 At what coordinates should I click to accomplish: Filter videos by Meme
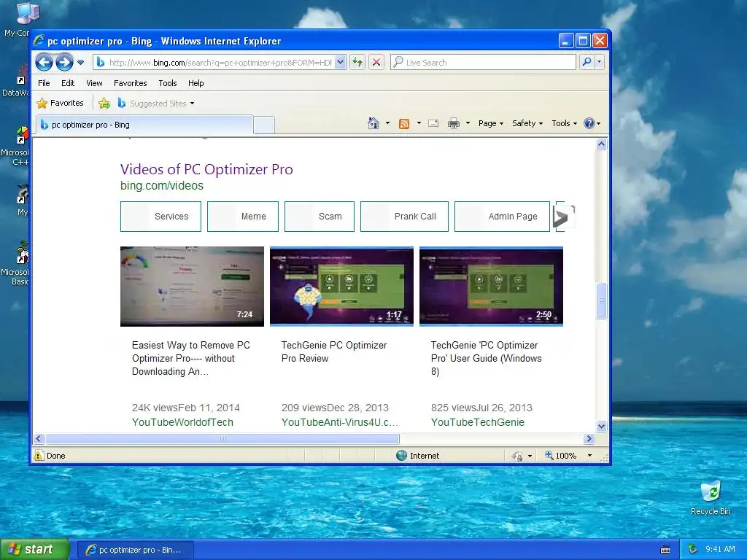tap(242, 216)
